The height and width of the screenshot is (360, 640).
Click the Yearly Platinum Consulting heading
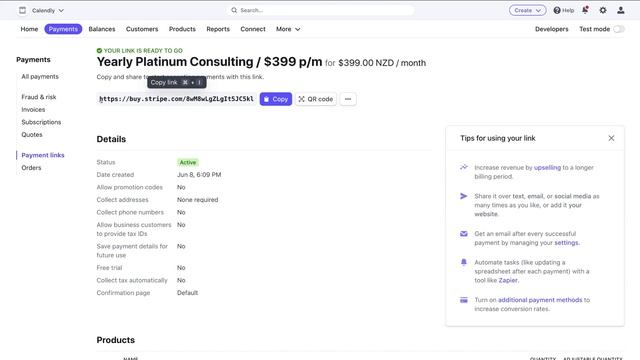point(209,62)
